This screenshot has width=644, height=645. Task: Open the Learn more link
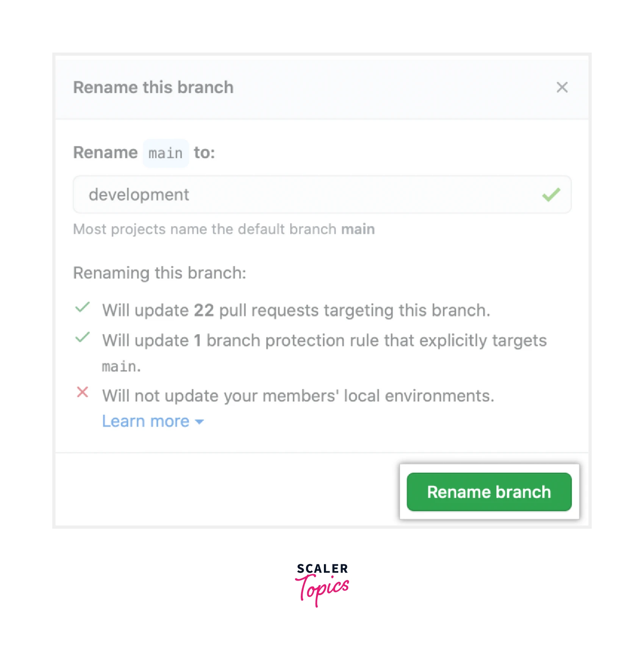tap(146, 421)
